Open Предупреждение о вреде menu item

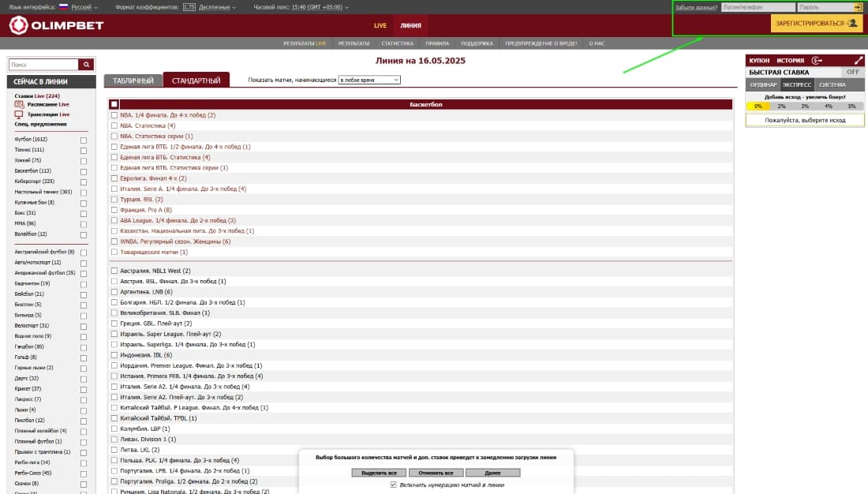click(x=541, y=43)
